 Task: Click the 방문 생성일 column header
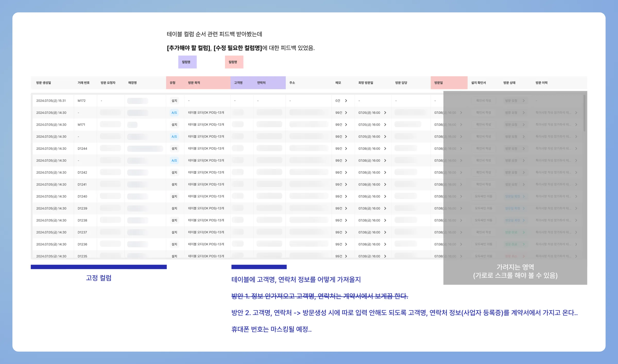point(44,83)
